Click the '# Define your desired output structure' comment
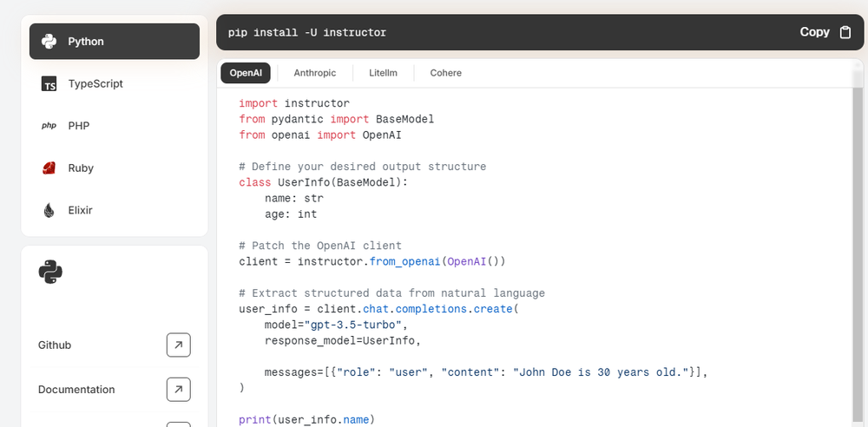The image size is (868, 427). (x=363, y=167)
